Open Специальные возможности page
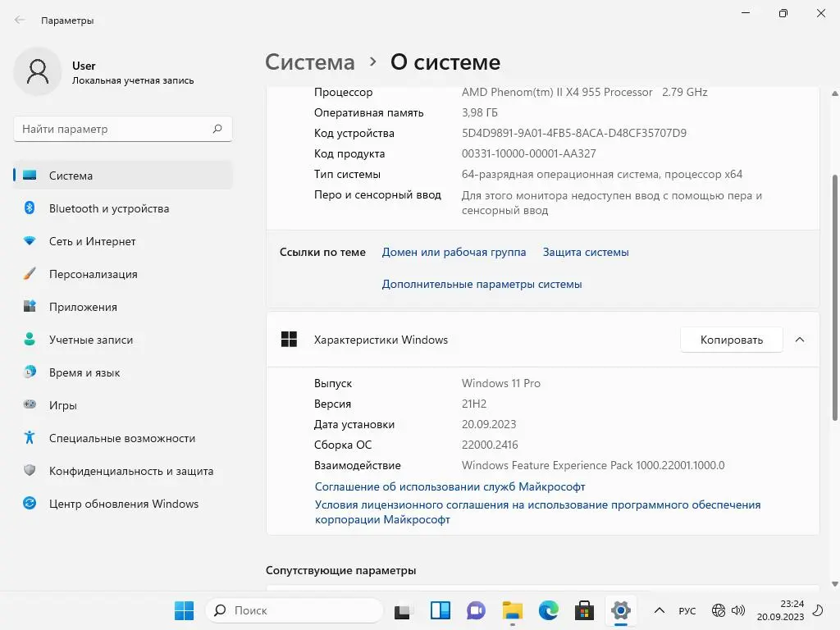This screenshot has height=630, width=840. (x=121, y=438)
